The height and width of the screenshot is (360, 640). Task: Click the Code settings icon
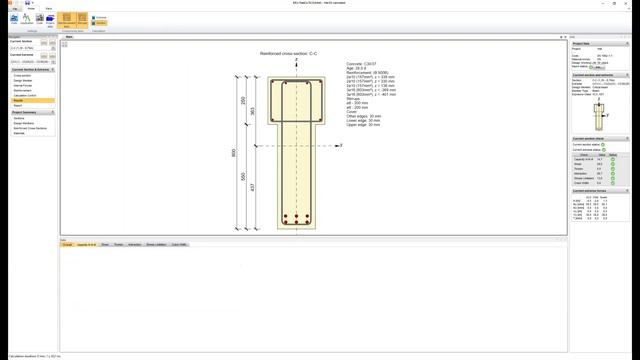[40, 19]
